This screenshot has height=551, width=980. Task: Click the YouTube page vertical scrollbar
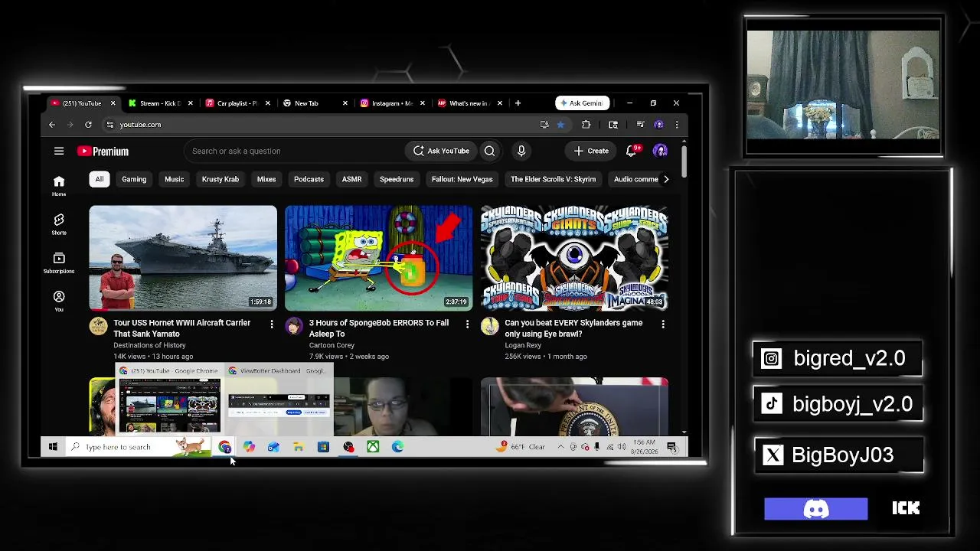[x=684, y=161]
